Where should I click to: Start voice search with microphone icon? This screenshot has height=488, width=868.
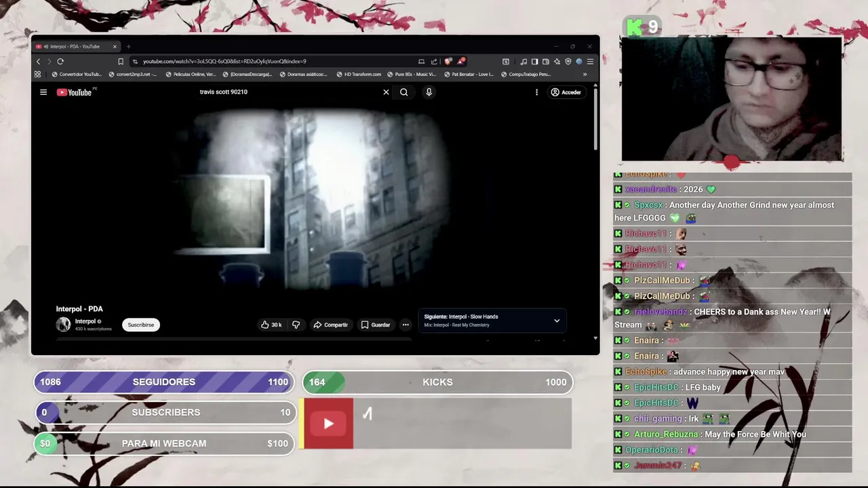(429, 92)
